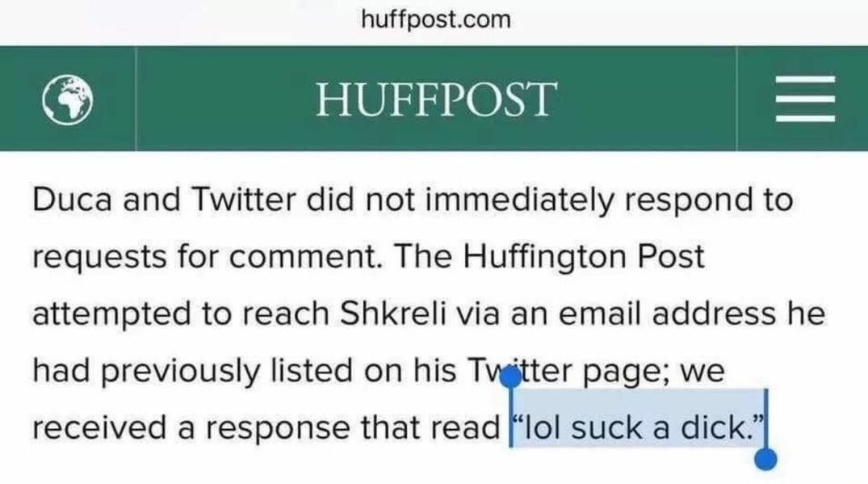Click 'The Huffington Post' text
This screenshot has width=868, height=484.
tap(549, 256)
